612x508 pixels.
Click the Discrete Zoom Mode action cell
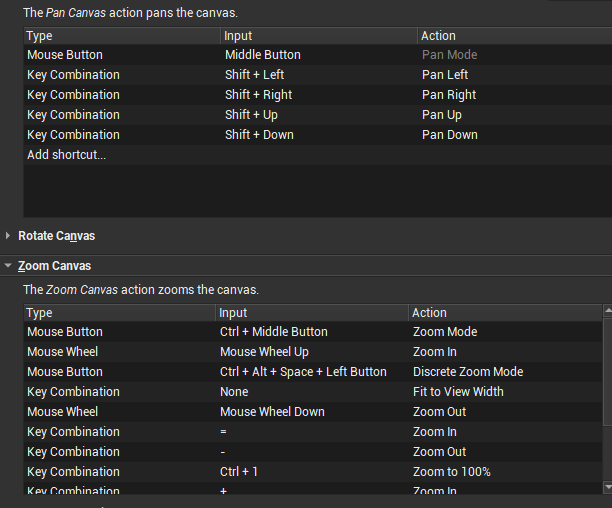point(467,372)
